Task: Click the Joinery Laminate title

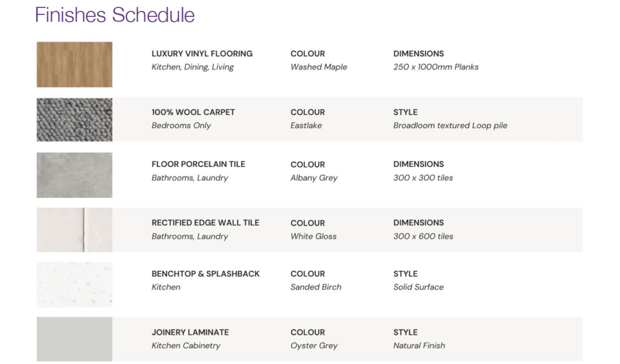Action: [190, 333]
